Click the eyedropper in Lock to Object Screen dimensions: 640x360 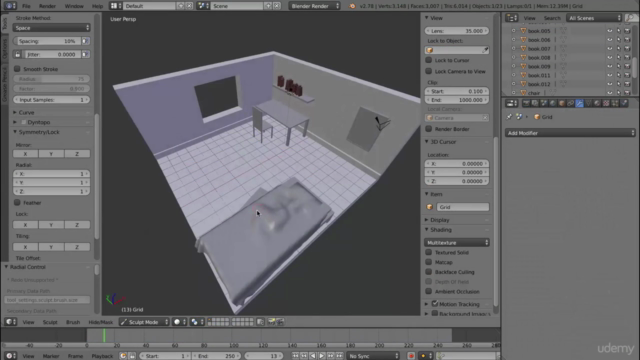(485, 50)
